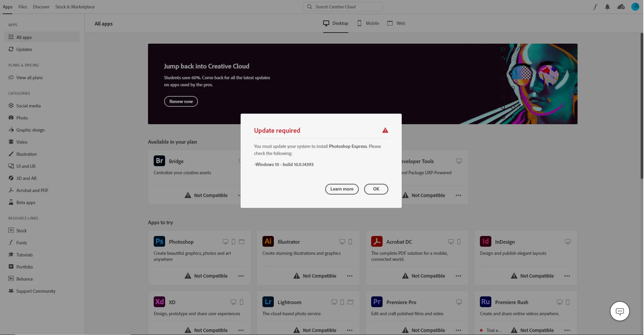Open the Fonts icon in the top bar
Image resolution: width=644 pixels, height=335 pixels.
(595, 7)
